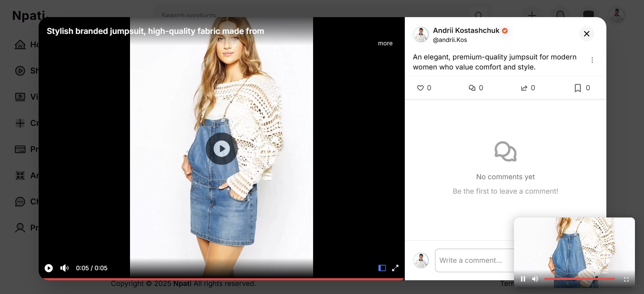
Task: Open the Shorts play-circle sidebar icon
Action: click(20, 71)
